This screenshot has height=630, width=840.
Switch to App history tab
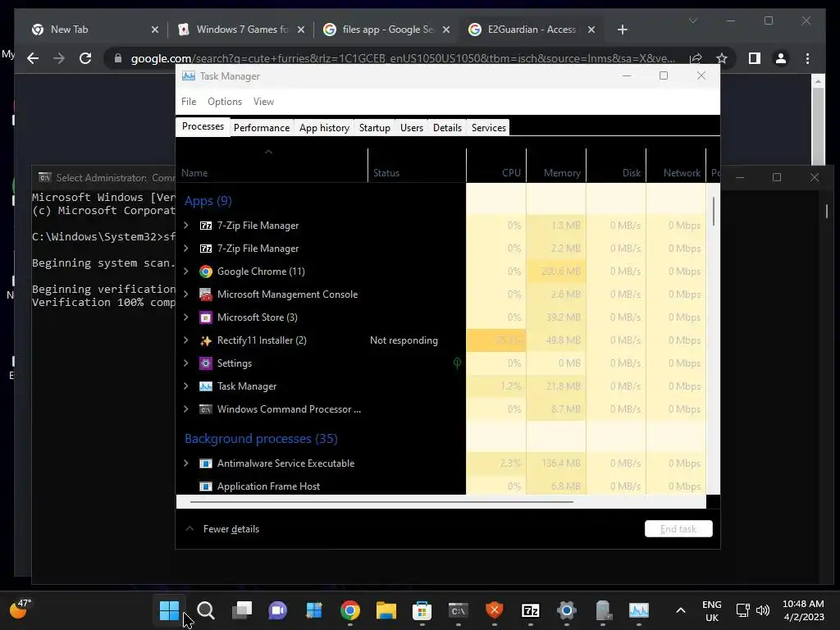coord(324,127)
